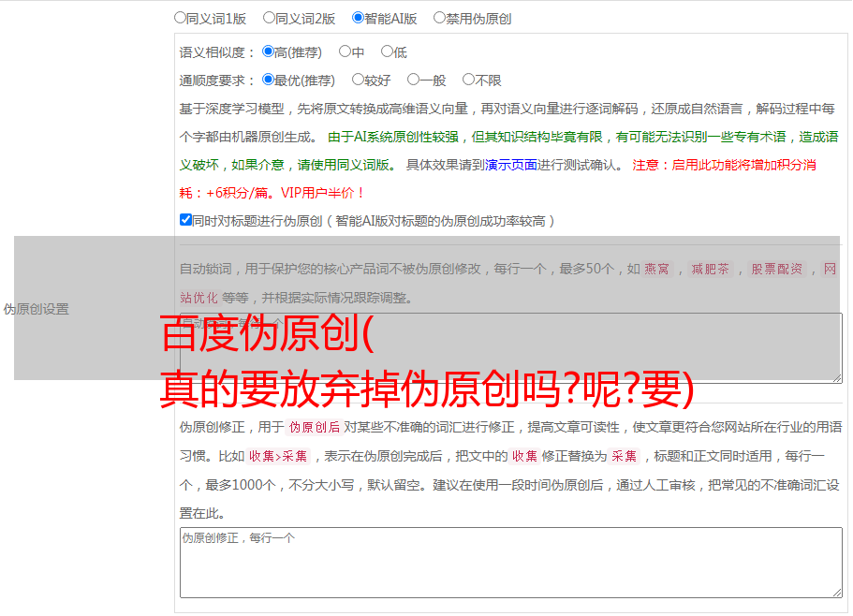Click the 伪原创后 highlighted tag
The image size is (853, 616).
[315, 427]
